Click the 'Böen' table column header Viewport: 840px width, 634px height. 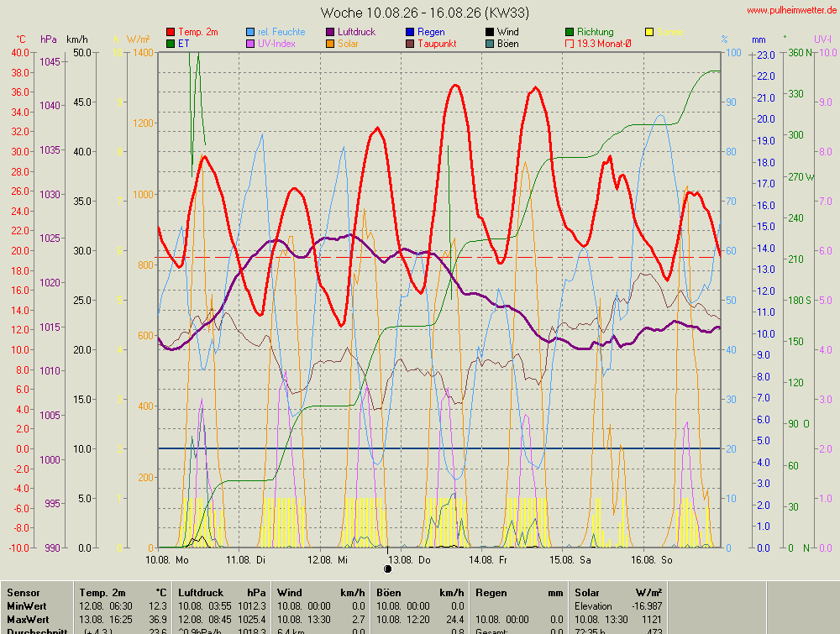tap(388, 593)
